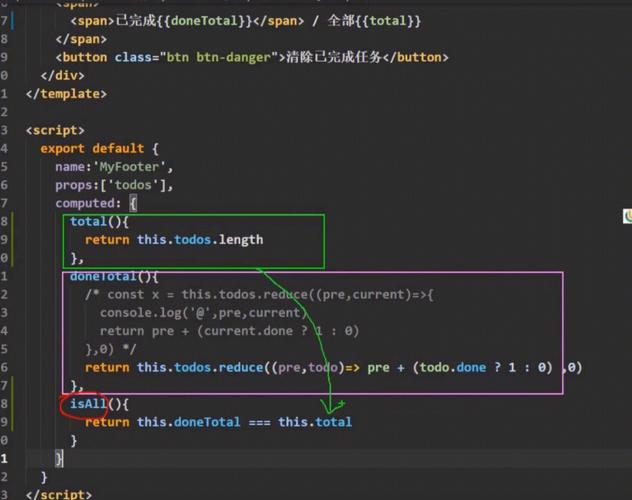632x500 pixels.
Task: Click the closing '</script>' tag
Action: [59, 494]
